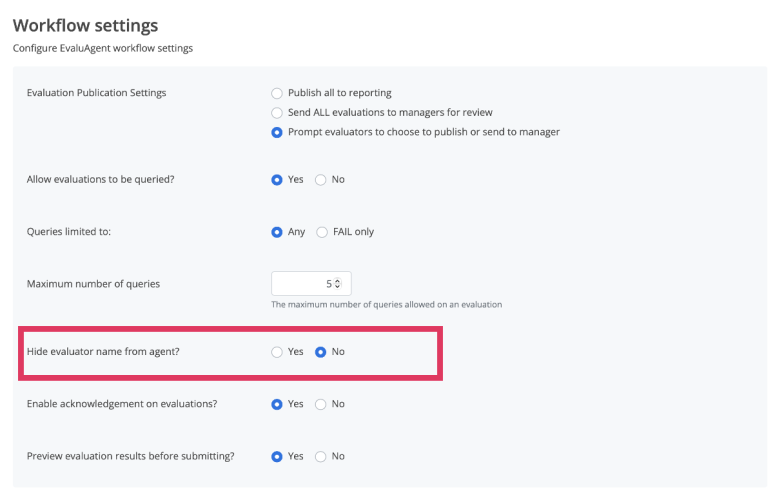
Task: Select 'Publish all to reporting' option
Action: [278, 93]
